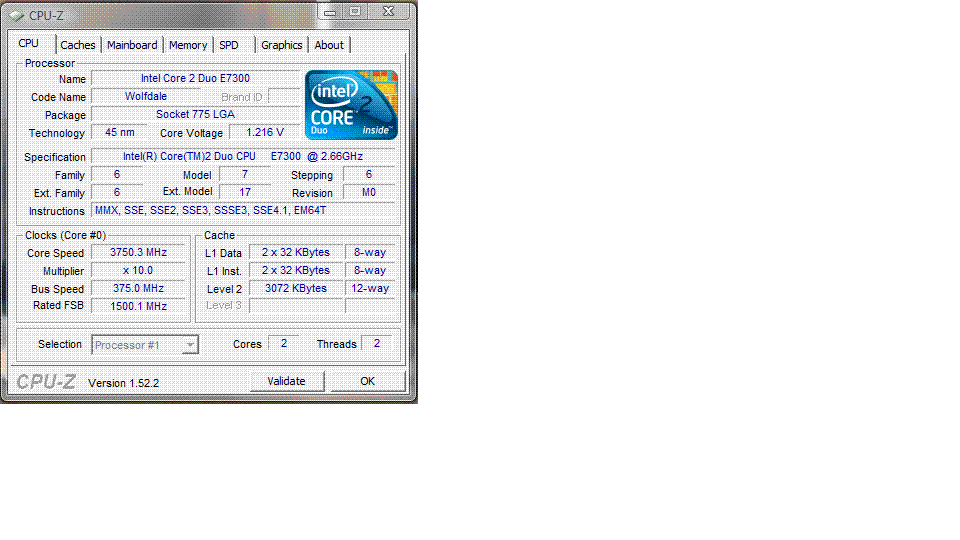
Task: Click the OK button
Action: (367, 381)
